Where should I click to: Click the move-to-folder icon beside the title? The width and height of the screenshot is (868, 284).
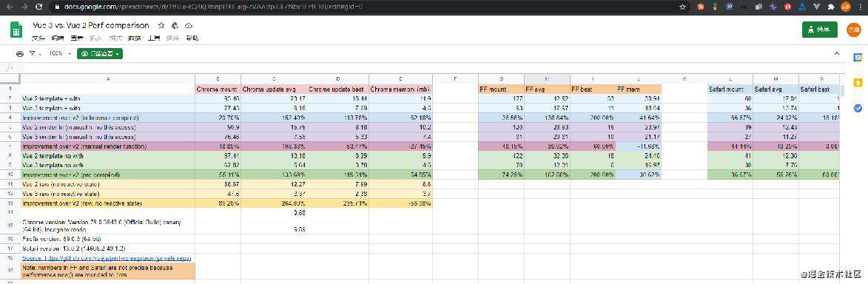click(x=175, y=25)
